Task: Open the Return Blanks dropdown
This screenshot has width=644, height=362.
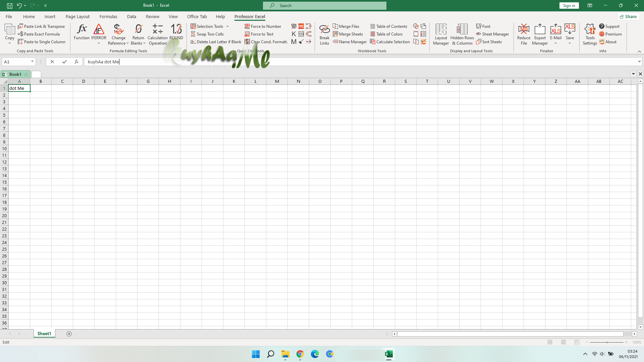Action: pos(144,43)
